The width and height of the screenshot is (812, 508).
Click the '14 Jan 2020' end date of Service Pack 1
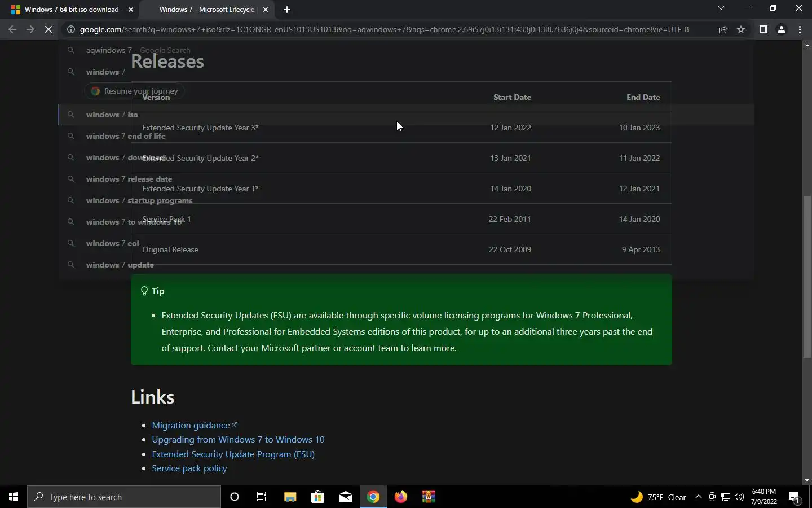click(x=639, y=219)
